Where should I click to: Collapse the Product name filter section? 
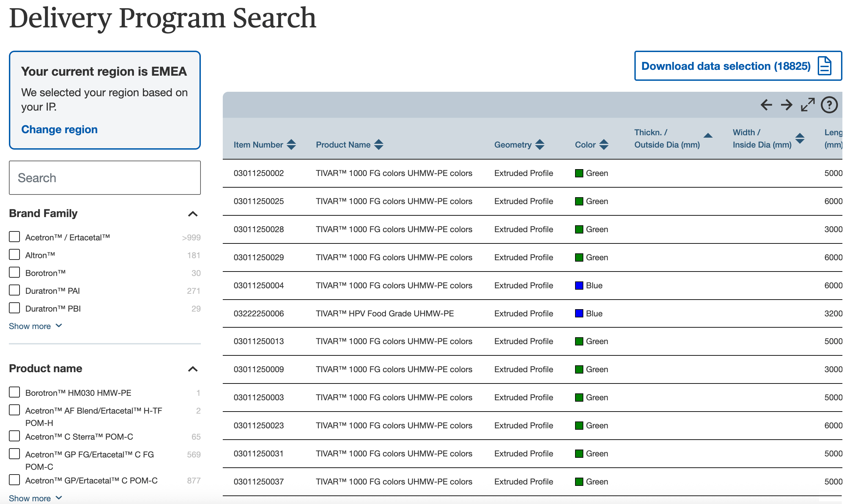tap(193, 369)
